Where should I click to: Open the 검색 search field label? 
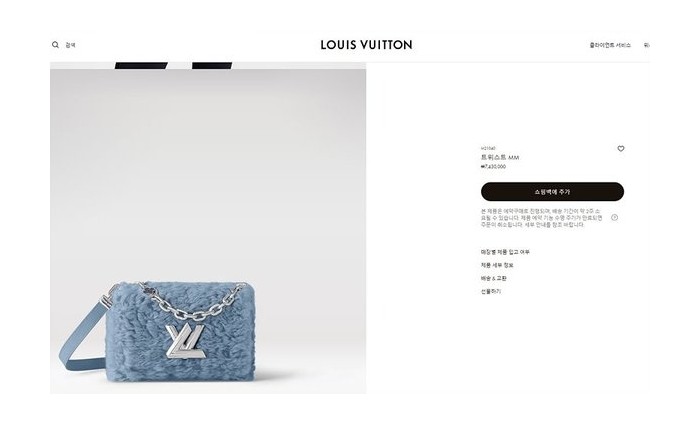coord(71,45)
